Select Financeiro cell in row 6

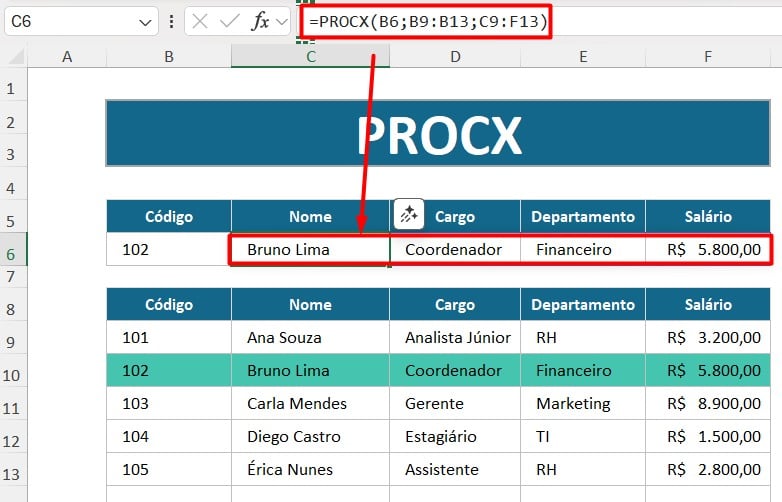pyautogui.click(x=583, y=249)
